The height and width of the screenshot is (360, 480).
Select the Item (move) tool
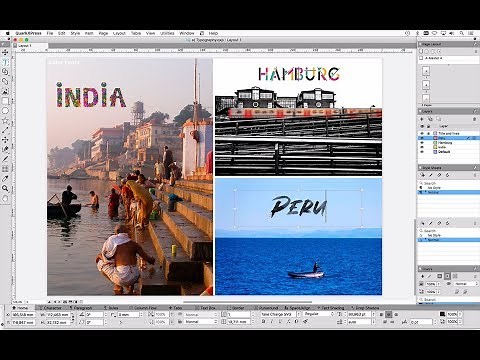[5, 52]
